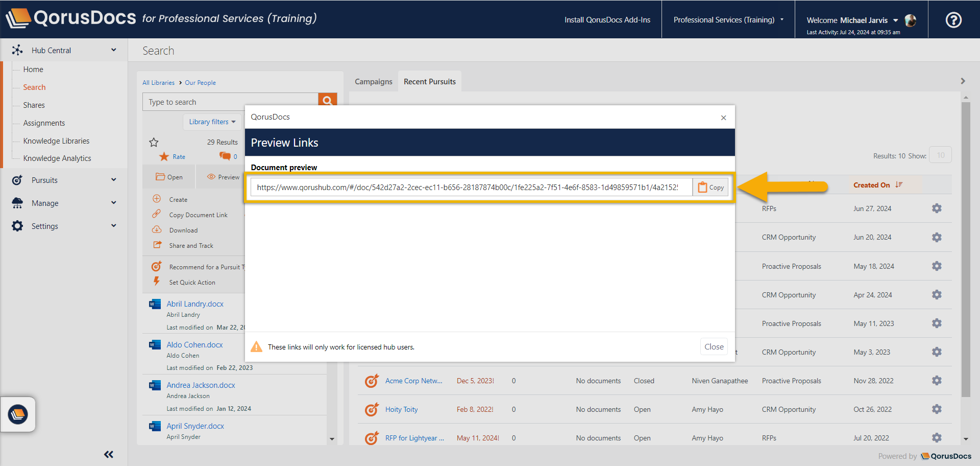This screenshot has width=980, height=466.
Task: Open the Library filters dropdown
Action: pos(212,122)
